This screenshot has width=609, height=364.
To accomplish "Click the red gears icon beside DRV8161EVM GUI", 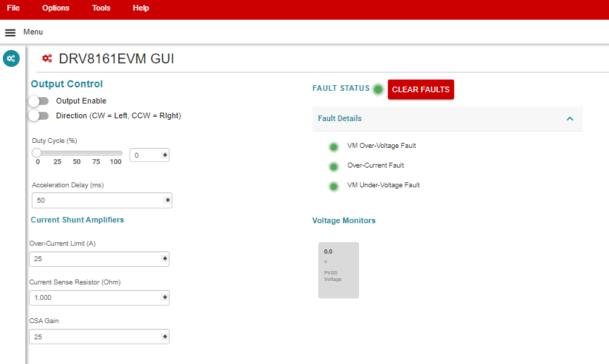I will 47,58.
